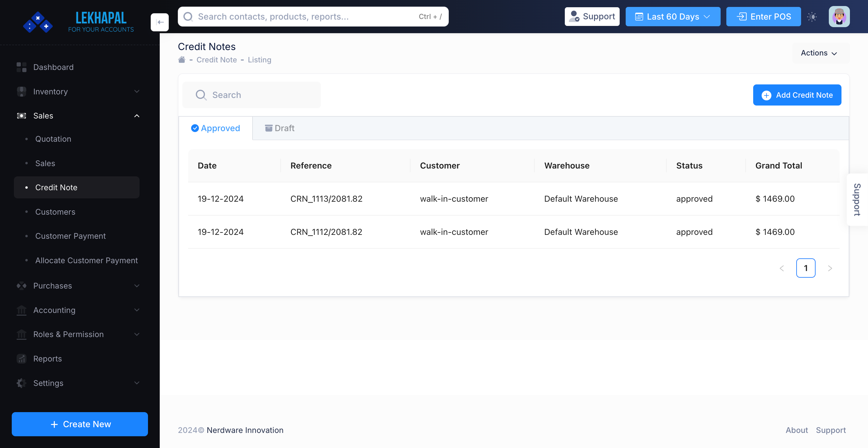Switch to the Draft tab
Image resolution: width=868 pixels, height=448 pixels.
pyautogui.click(x=279, y=128)
